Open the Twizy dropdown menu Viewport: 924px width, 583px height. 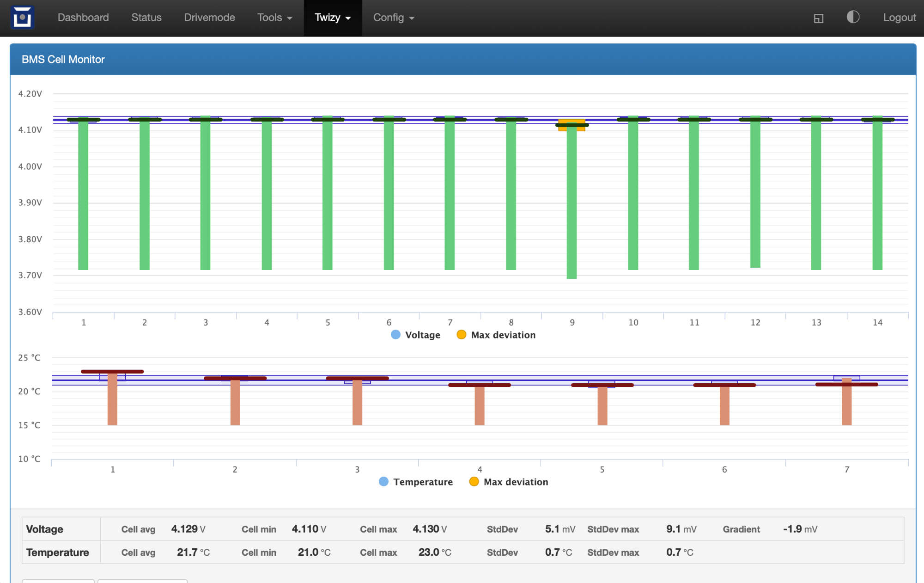coord(333,18)
